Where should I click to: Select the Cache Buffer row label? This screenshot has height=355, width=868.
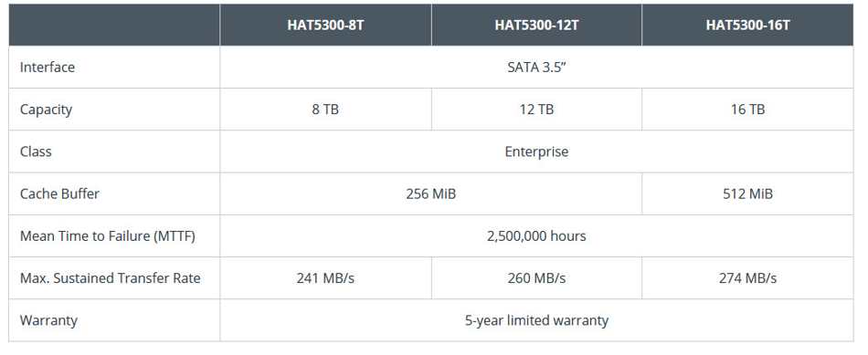59,193
